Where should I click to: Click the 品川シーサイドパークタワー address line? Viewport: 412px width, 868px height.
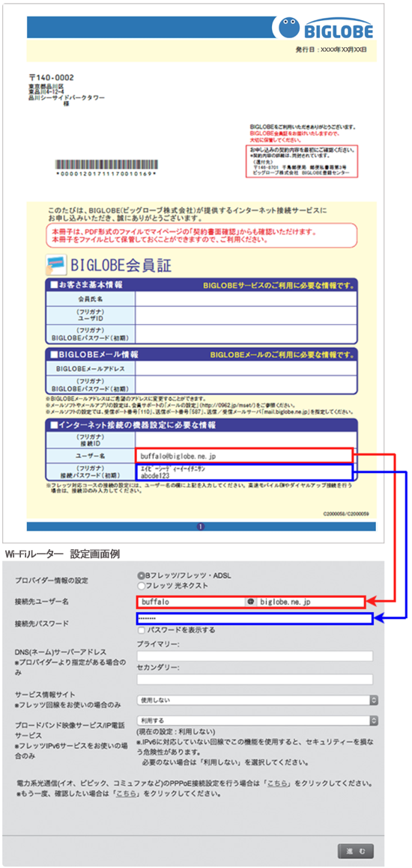click(67, 97)
